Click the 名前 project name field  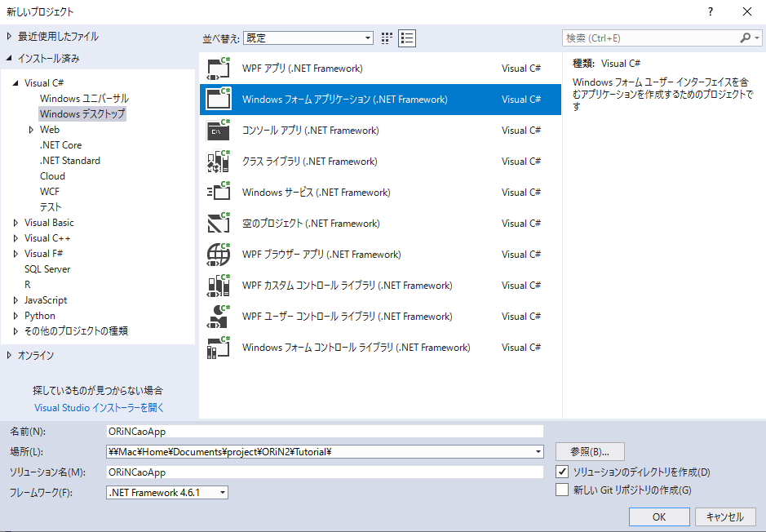[x=325, y=432]
